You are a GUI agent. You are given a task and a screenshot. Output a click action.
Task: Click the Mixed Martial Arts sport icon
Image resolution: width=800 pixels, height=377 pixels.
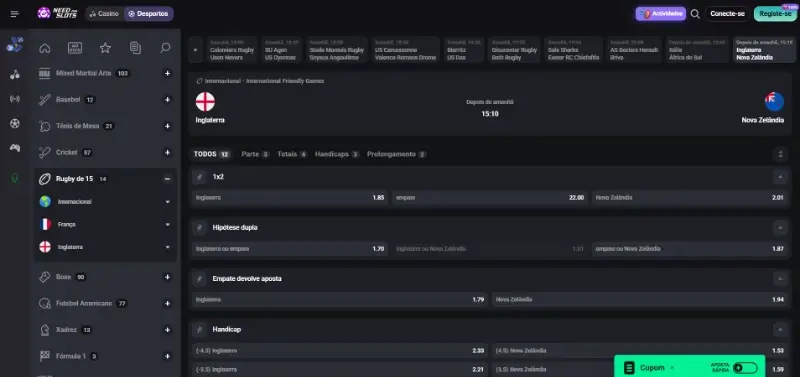click(44, 73)
